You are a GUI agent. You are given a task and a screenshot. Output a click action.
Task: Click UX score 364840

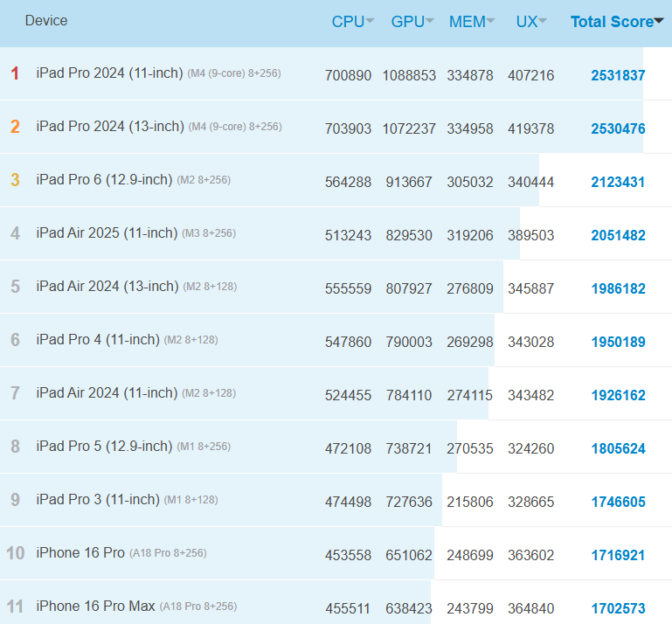[531, 608]
